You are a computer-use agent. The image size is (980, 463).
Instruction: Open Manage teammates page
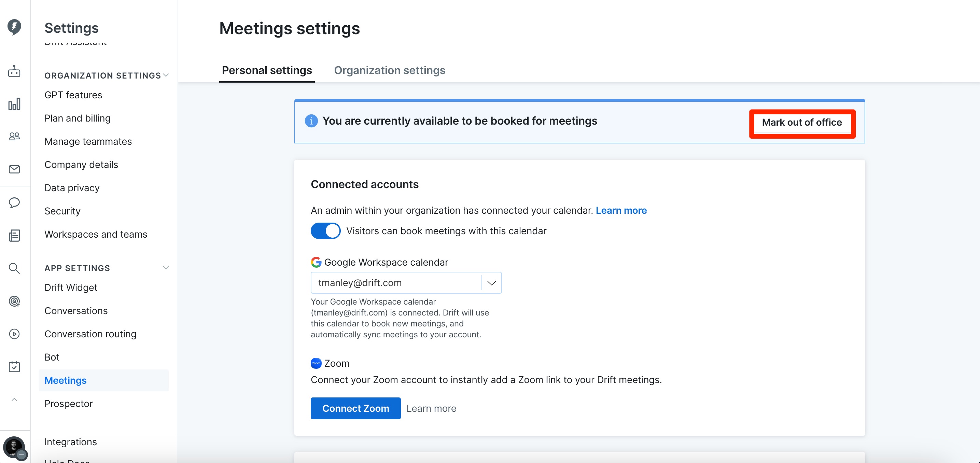point(88,141)
